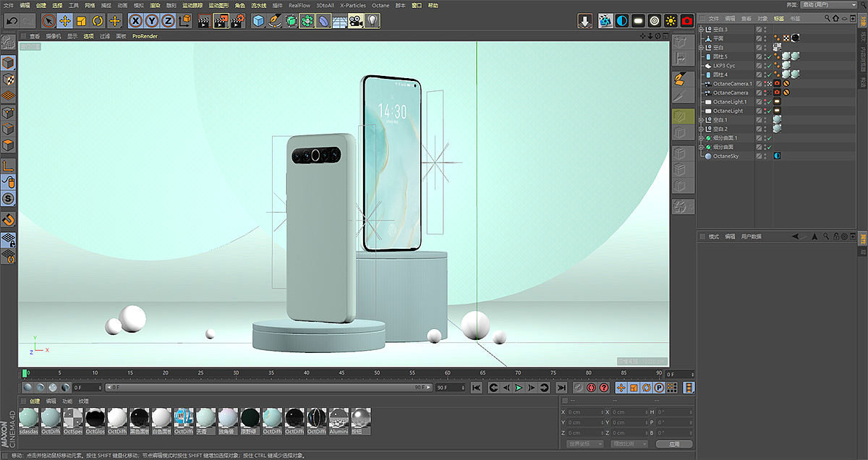Expand the 空白.2 object
Viewport: 868px width, 460px height.
point(701,129)
